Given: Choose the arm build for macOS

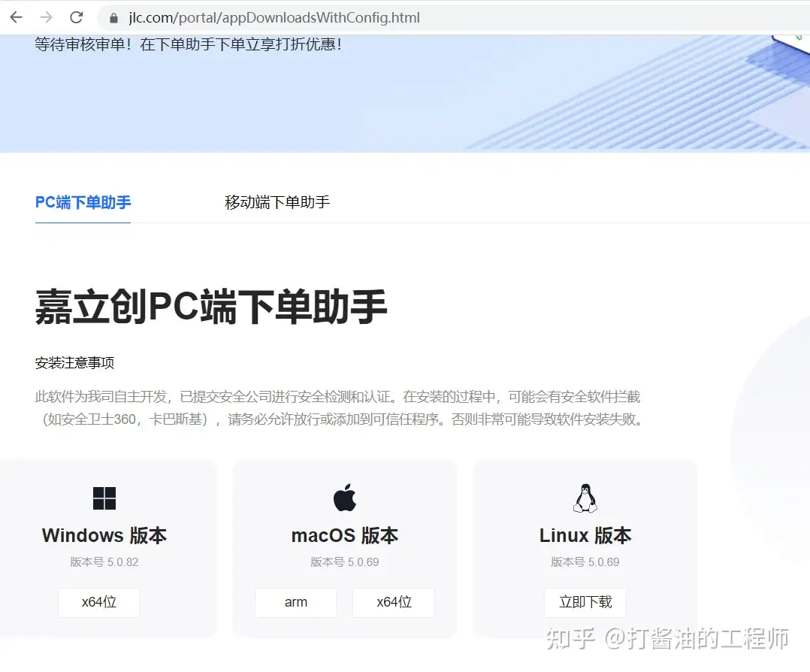Looking at the screenshot, I should click(295, 602).
